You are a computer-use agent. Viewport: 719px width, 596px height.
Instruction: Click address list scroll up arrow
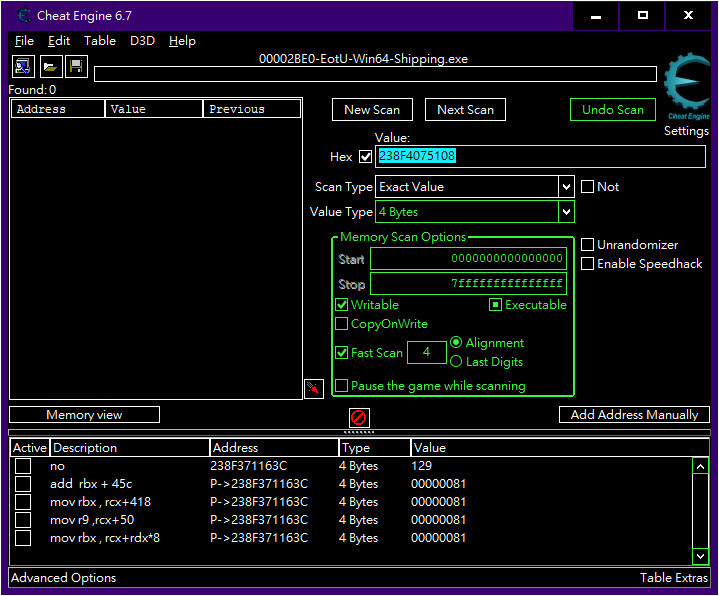700,466
